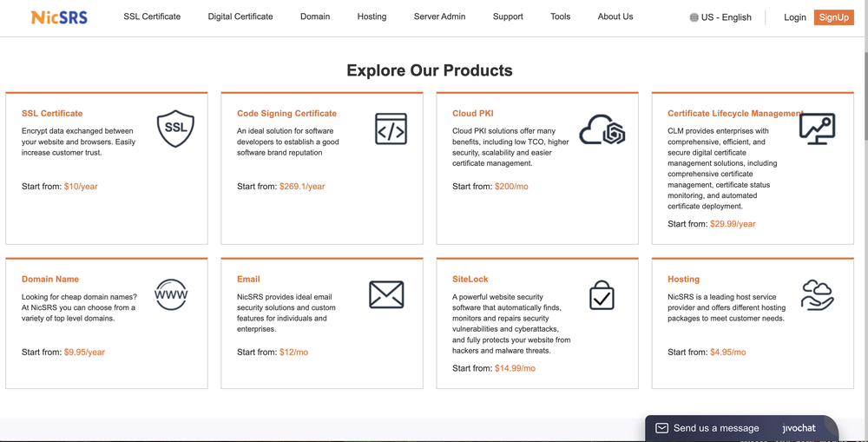
Task: Open the Domain Name card title
Action: [x=50, y=279]
